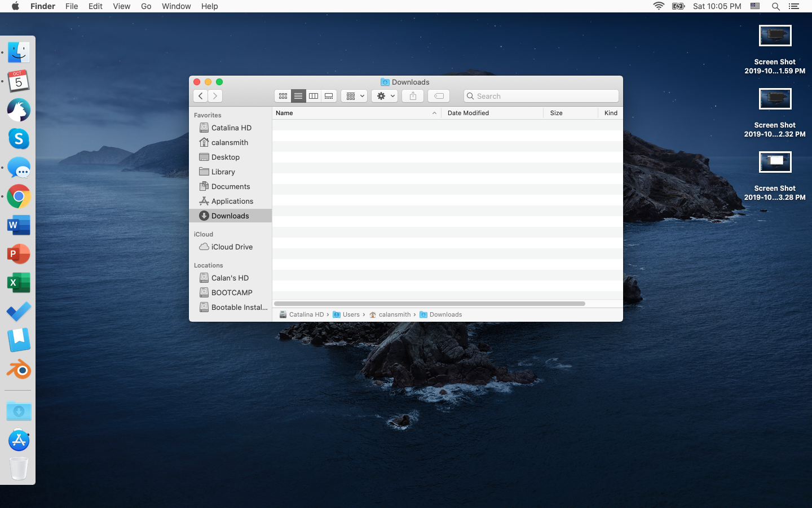Go back with the left chevron button
The image size is (812, 508).
pyautogui.click(x=201, y=96)
